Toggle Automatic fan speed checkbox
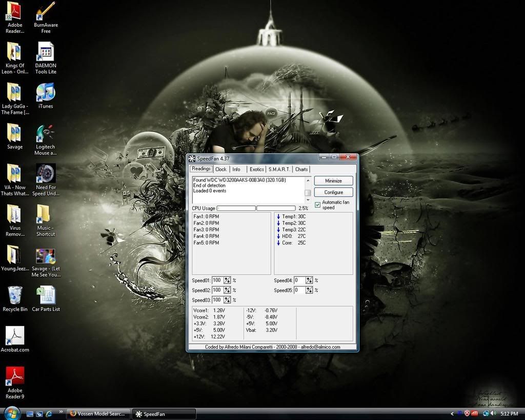Screen dimensions: 525x420 pos(317,205)
